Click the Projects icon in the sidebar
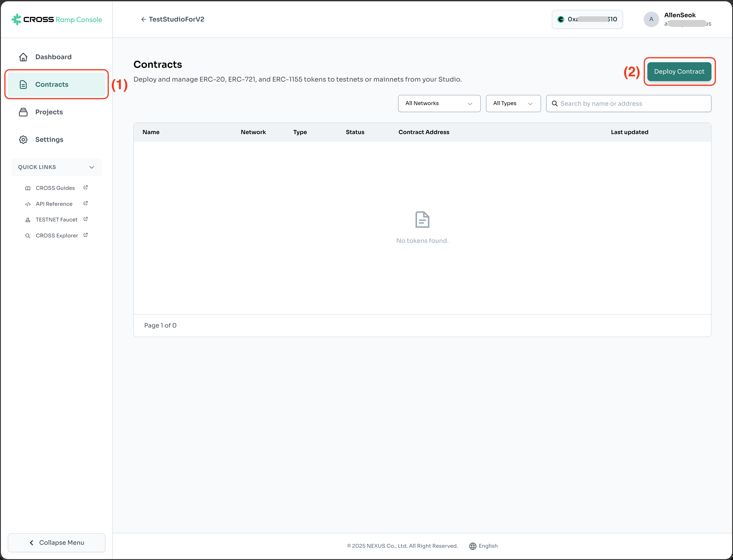The height and width of the screenshot is (560, 733). coord(23,112)
